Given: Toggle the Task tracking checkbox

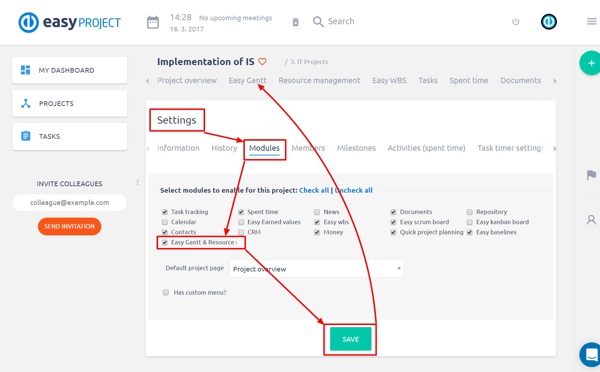Looking at the screenshot, I should (165, 212).
